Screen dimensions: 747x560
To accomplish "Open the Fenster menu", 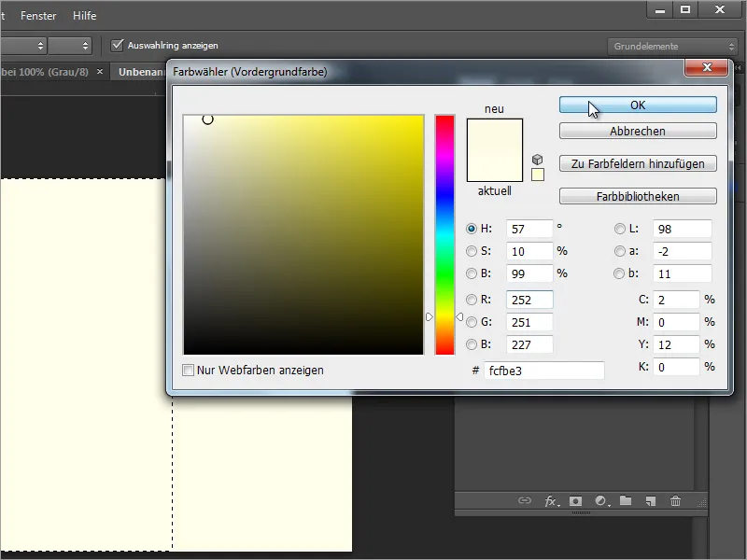I will pyautogui.click(x=38, y=16).
